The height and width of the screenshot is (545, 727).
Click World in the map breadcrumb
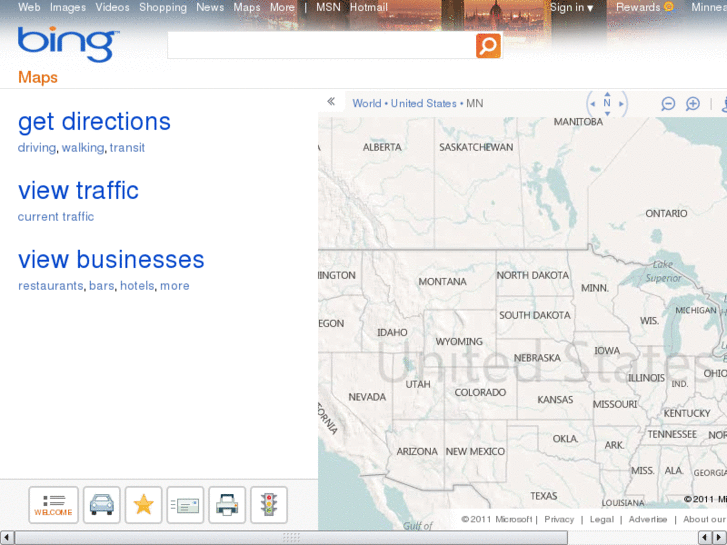pos(367,103)
